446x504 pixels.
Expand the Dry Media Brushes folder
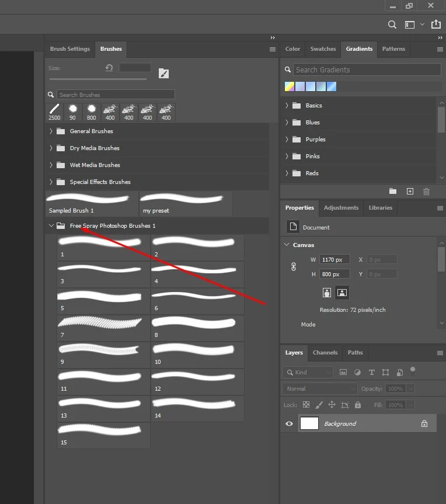51,148
